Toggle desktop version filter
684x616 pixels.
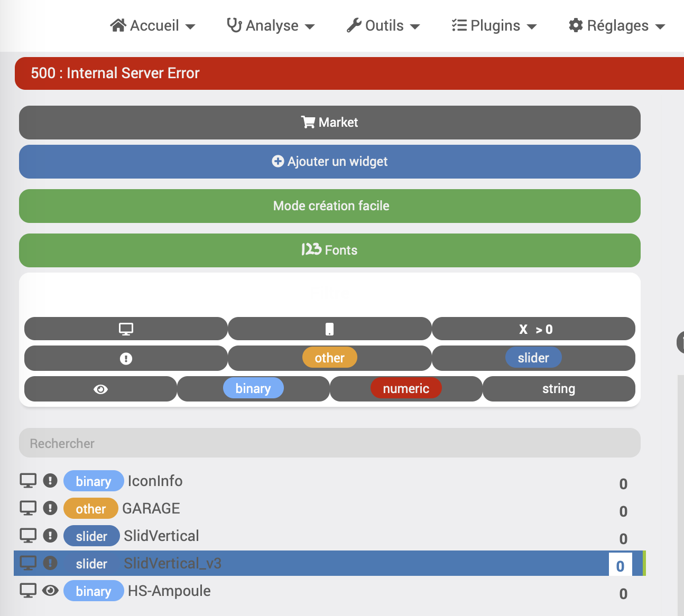126,329
